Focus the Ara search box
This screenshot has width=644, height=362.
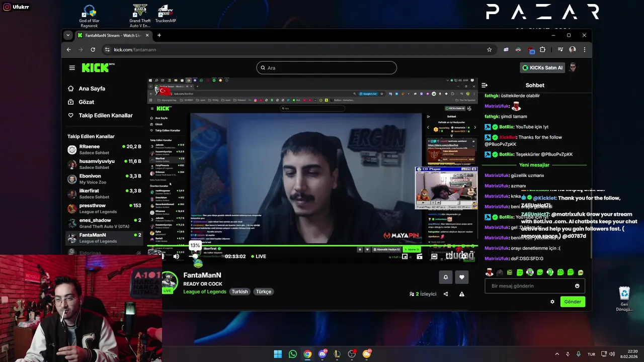(x=327, y=68)
